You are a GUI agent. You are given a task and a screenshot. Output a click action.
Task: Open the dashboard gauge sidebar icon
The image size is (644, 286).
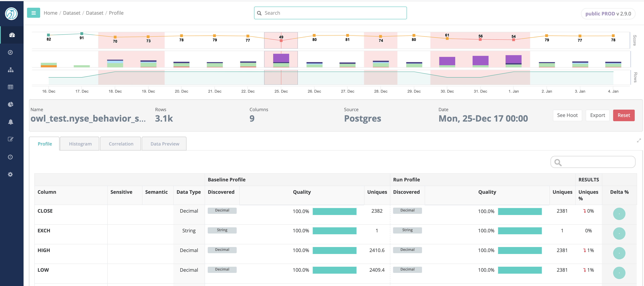12,35
